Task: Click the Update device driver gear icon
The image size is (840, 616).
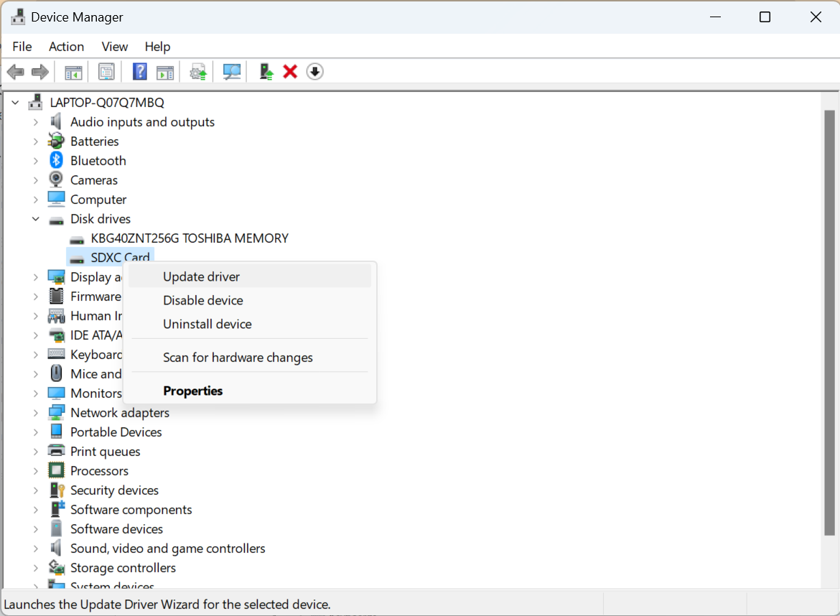Action: coord(198,72)
